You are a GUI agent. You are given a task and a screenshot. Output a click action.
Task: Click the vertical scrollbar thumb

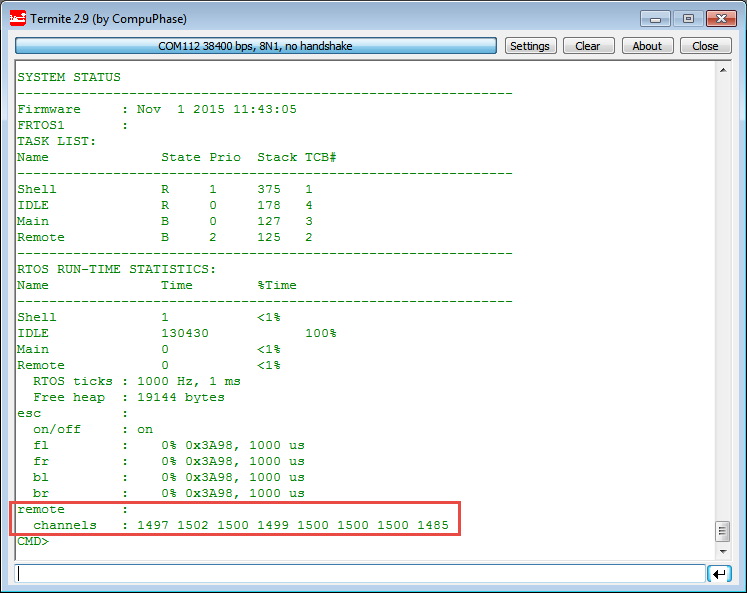coord(723,531)
